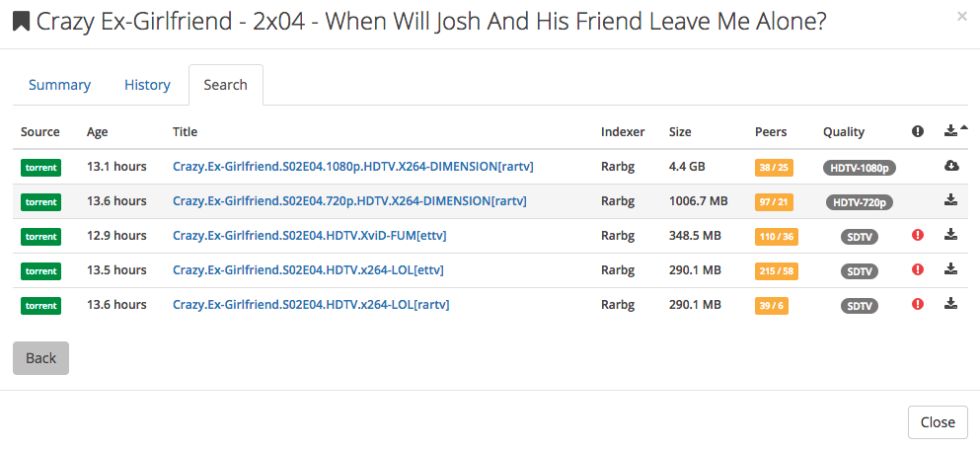Open the 1080p HDTV DIMENSION title link
Image resolution: width=980 pixels, height=449 pixels.
(x=352, y=167)
